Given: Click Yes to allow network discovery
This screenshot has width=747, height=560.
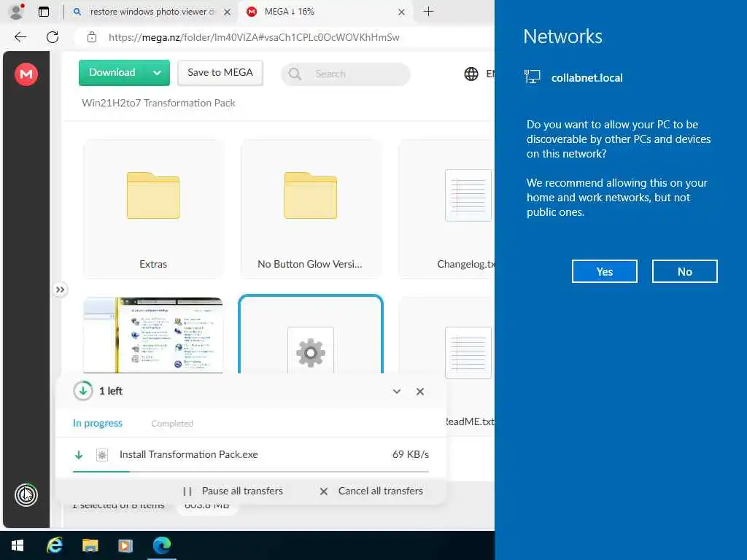Looking at the screenshot, I should point(605,271).
